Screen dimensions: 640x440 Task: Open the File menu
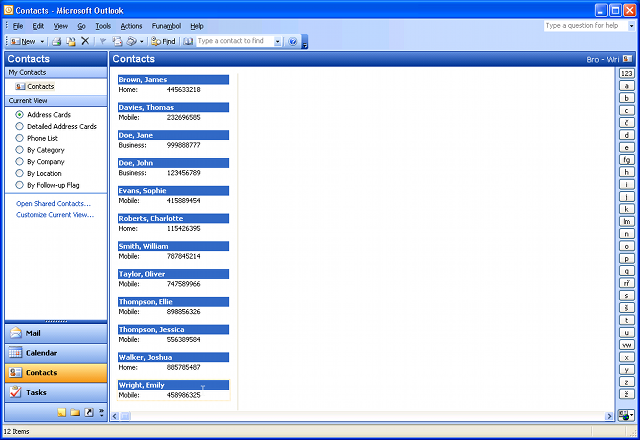pos(18,26)
